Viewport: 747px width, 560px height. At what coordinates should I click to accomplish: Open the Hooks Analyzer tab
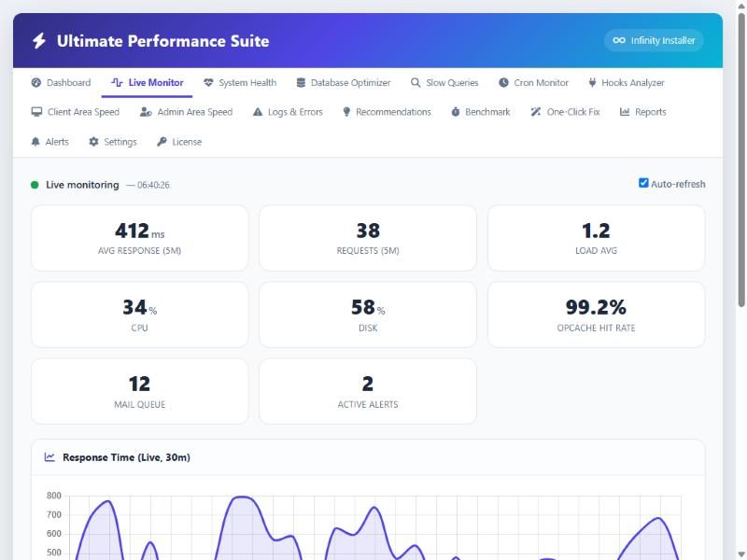point(626,82)
